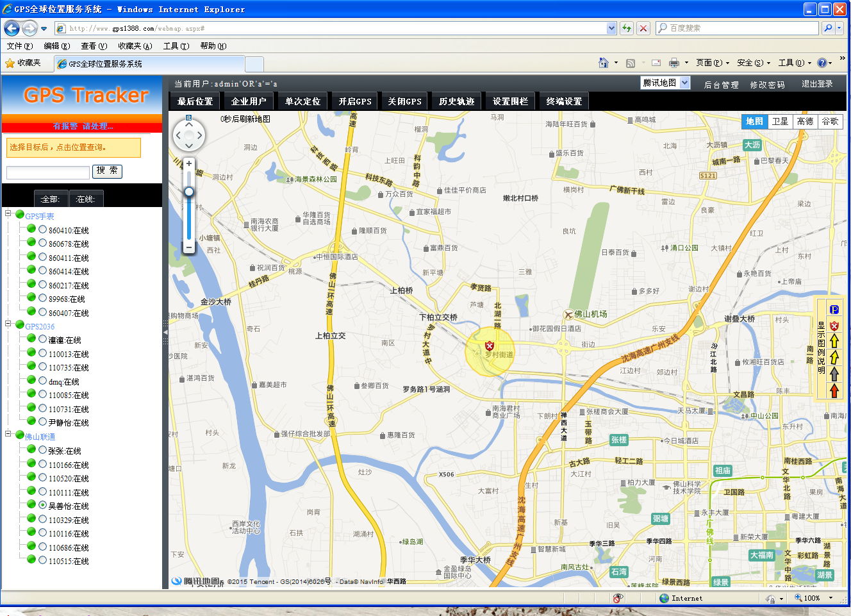Screen dimensions: 851x616
Task: Click the 搜索 search button
Action: 107,171
